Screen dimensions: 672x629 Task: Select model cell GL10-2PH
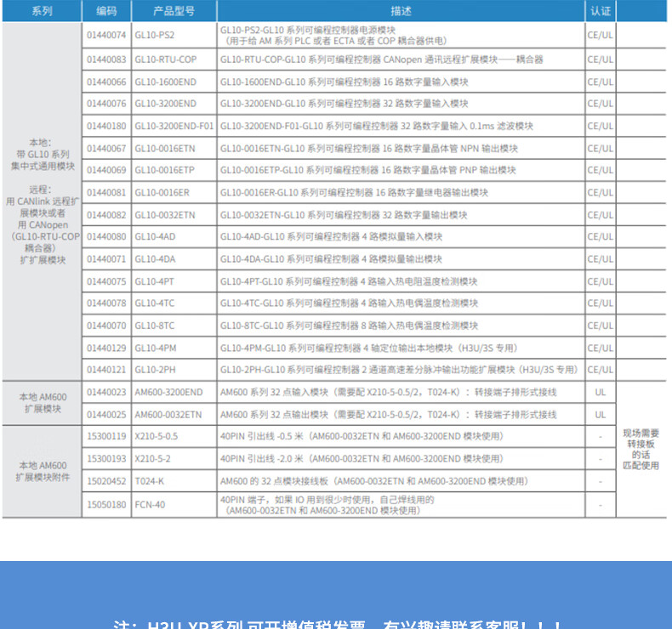click(174, 370)
